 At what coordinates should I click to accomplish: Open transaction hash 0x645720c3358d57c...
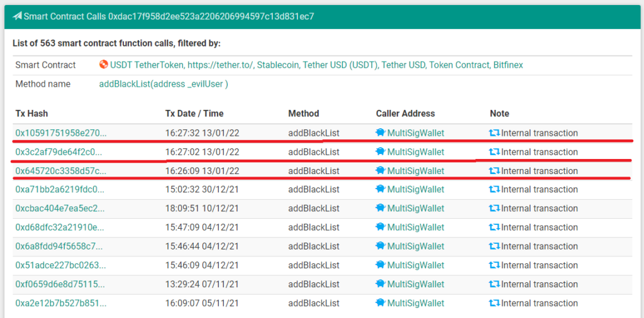click(x=61, y=171)
